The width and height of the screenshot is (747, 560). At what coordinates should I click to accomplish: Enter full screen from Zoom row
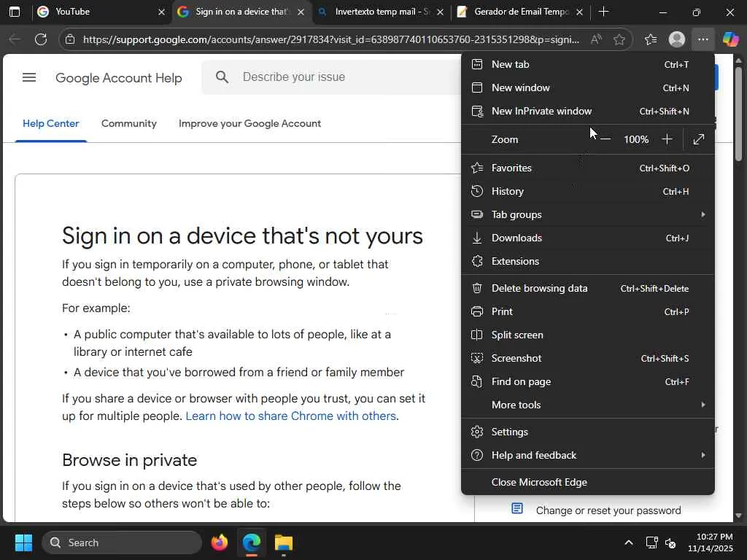point(698,139)
